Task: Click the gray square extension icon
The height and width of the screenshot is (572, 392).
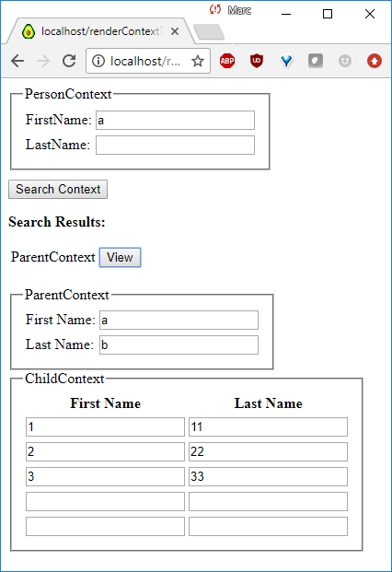Action: [x=316, y=61]
